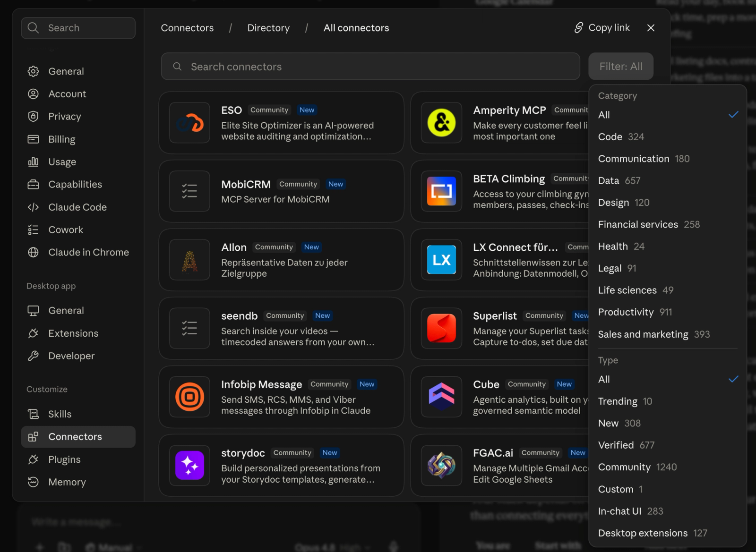Click the Skills icon in sidebar
Viewport: 756px width, 552px height.
click(33, 414)
